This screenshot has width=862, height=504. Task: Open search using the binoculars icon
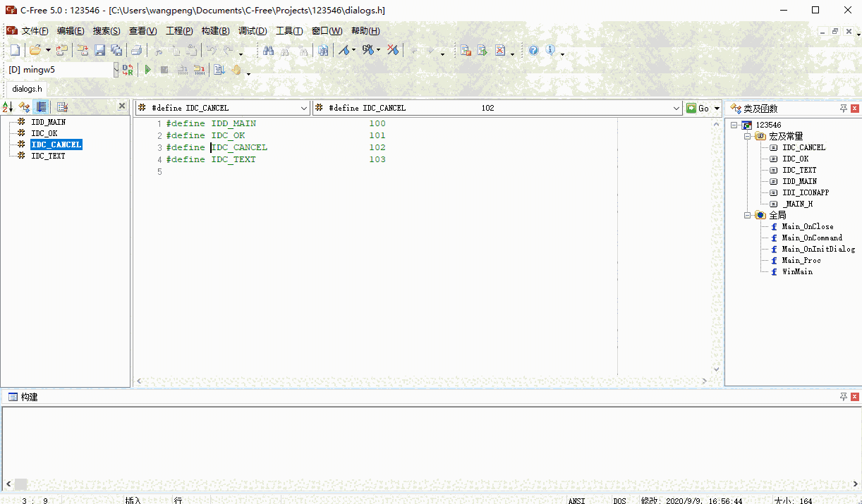tap(269, 50)
